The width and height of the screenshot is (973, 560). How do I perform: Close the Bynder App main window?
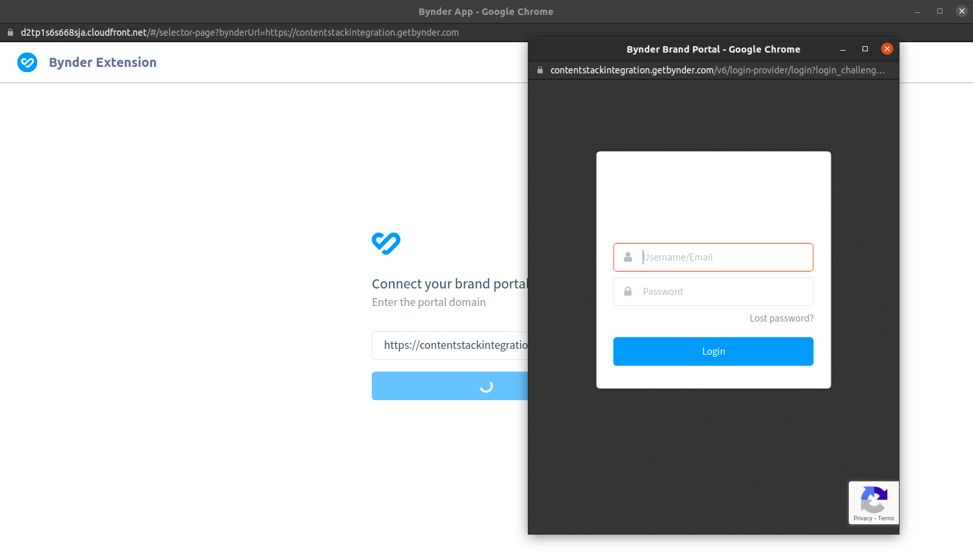point(962,11)
